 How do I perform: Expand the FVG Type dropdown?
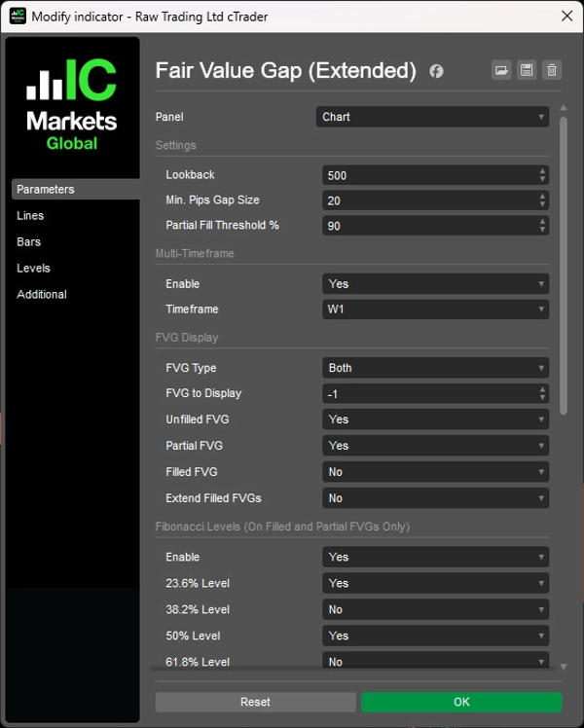435,368
